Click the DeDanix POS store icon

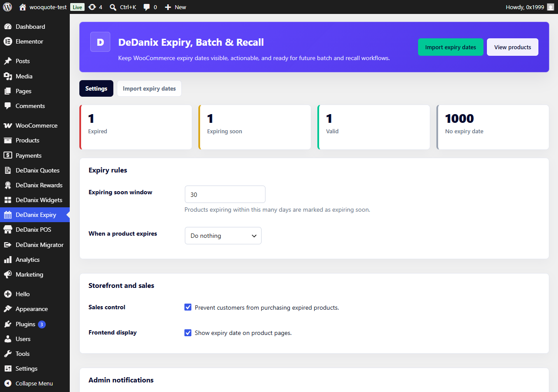coord(8,230)
